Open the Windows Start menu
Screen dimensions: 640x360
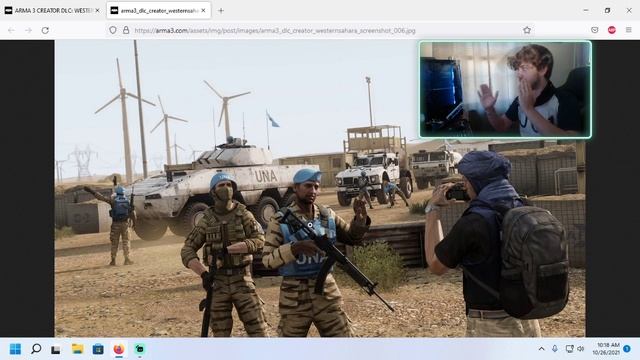pyautogui.click(x=16, y=349)
